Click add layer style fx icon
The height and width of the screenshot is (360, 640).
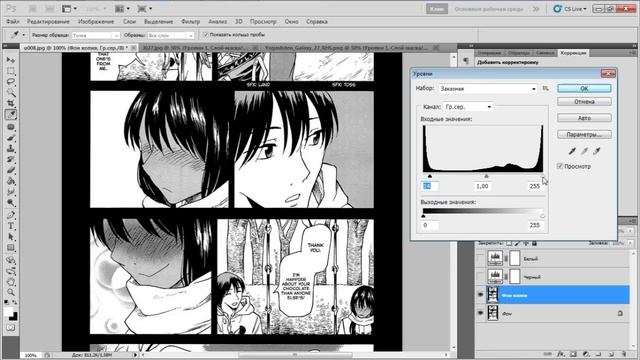[561, 354]
